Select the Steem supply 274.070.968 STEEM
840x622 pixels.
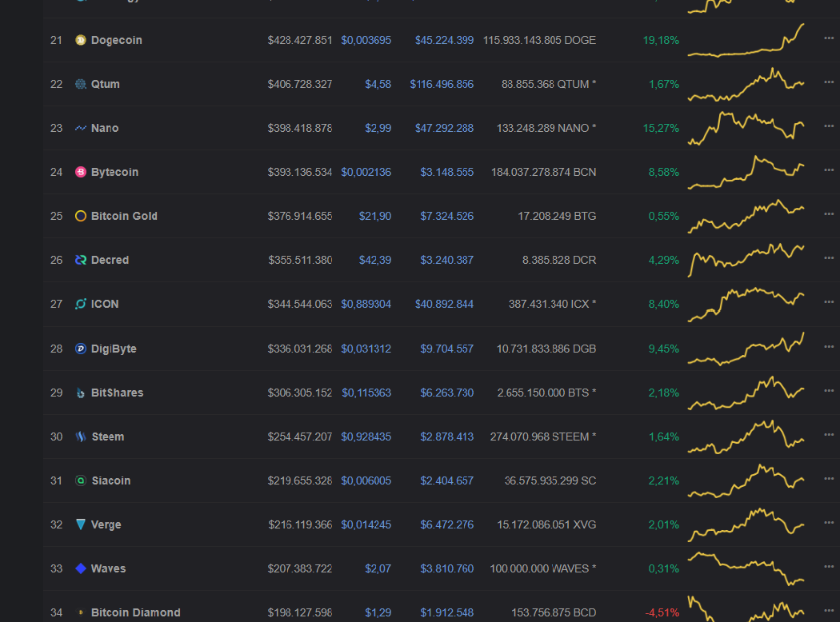coord(543,437)
